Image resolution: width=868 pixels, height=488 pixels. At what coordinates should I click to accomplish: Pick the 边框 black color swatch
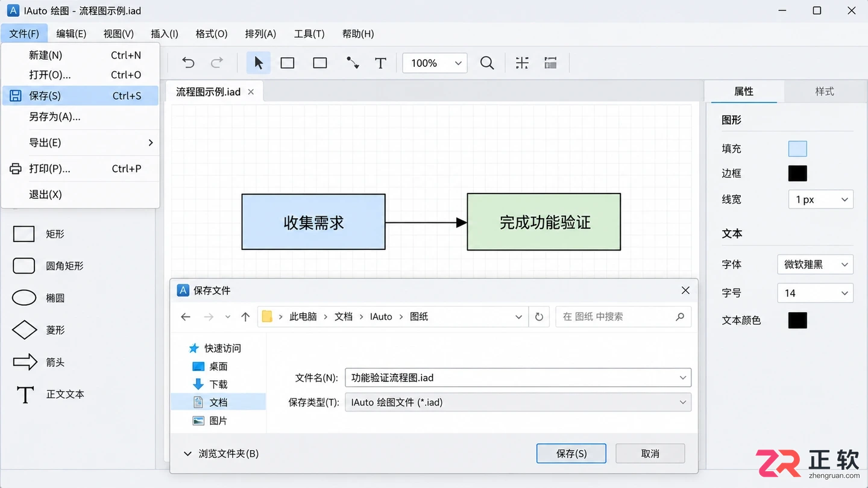(797, 174)
